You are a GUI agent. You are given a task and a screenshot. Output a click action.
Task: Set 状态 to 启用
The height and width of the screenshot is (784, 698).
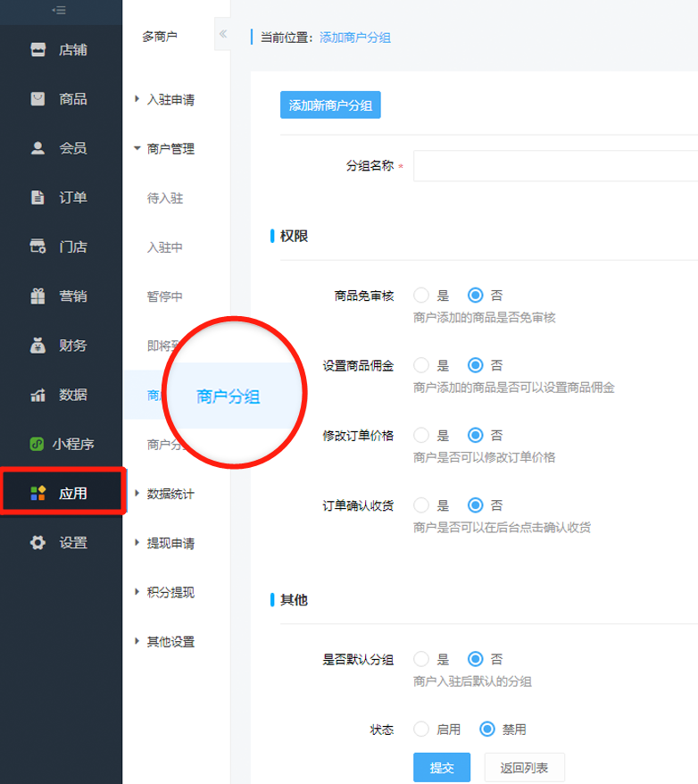click(421, 730)
